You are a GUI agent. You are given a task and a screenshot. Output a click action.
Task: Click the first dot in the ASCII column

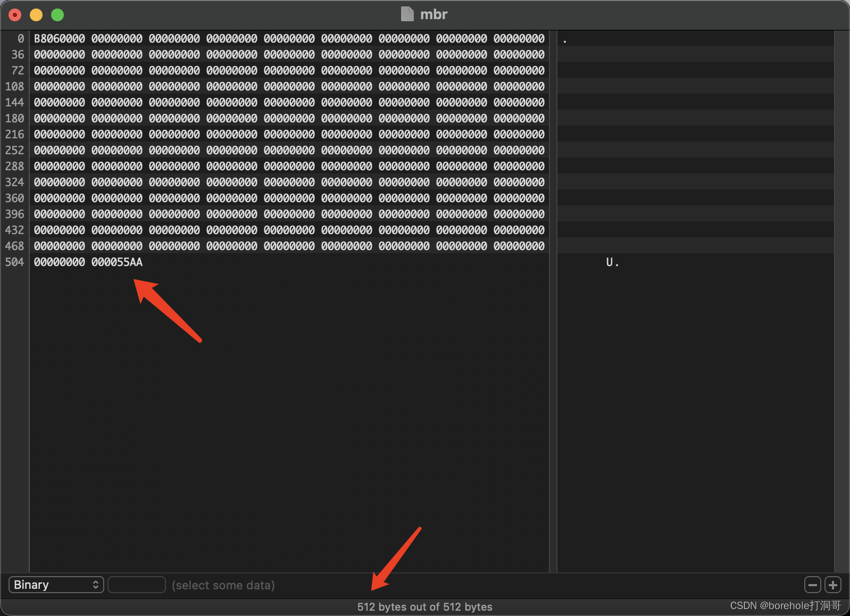point(565,40)
